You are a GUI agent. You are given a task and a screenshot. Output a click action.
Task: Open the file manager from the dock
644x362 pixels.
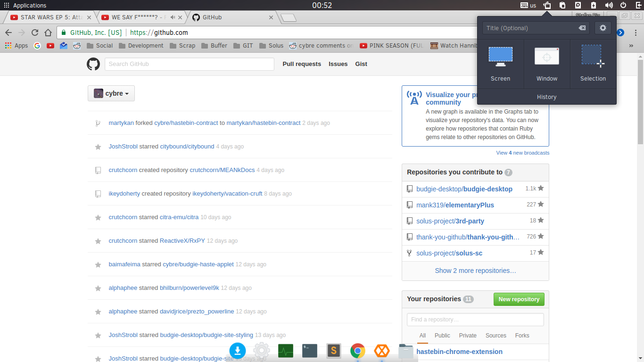tap(406, 351)
